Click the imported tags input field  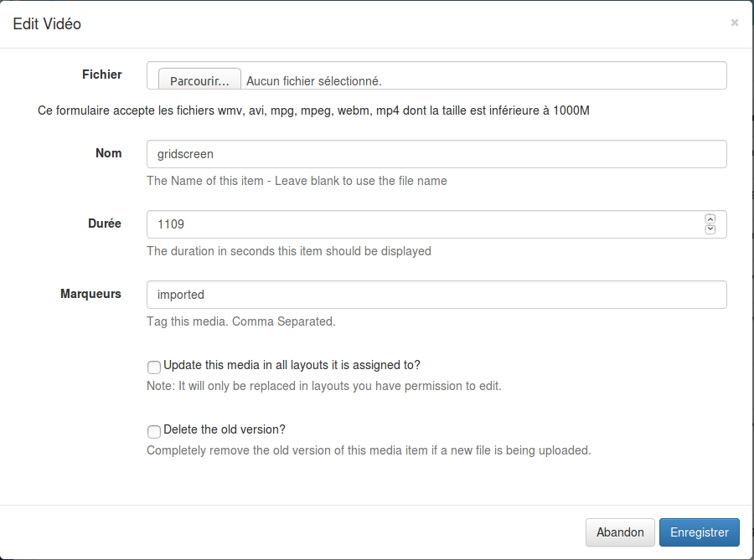tap(436, 294)
